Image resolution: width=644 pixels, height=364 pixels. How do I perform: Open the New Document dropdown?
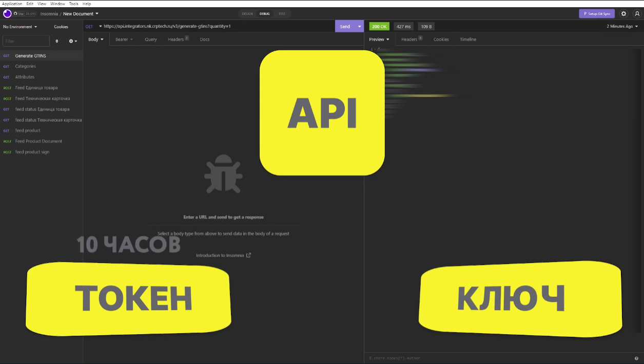pos(81,14)
